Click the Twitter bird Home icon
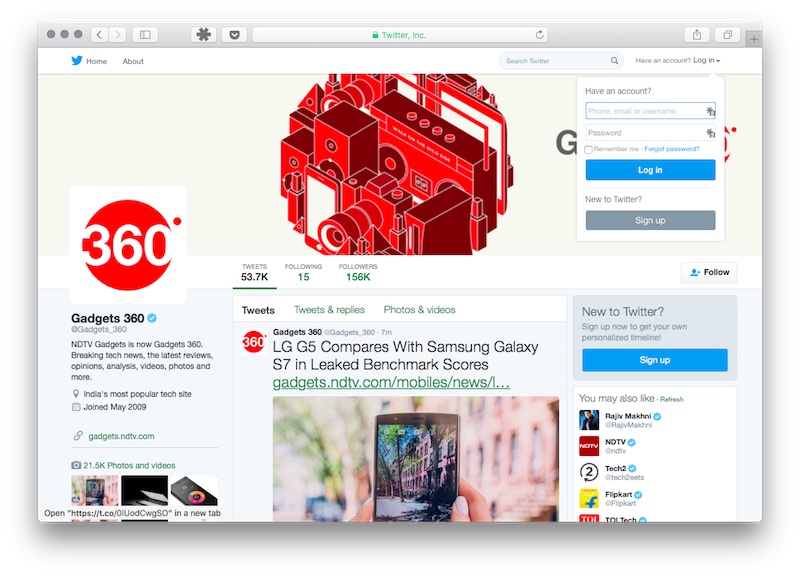The image size is (800, 576). coord(77,61)
